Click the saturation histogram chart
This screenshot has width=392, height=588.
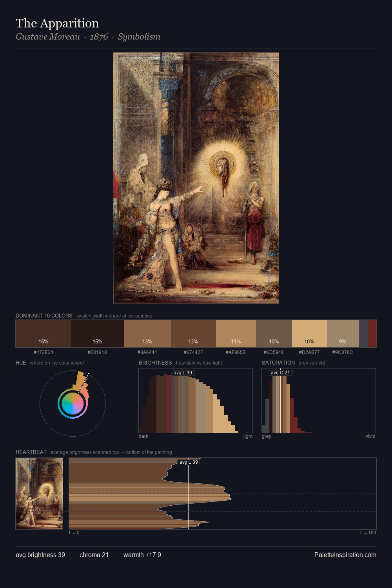coord(319,401)
